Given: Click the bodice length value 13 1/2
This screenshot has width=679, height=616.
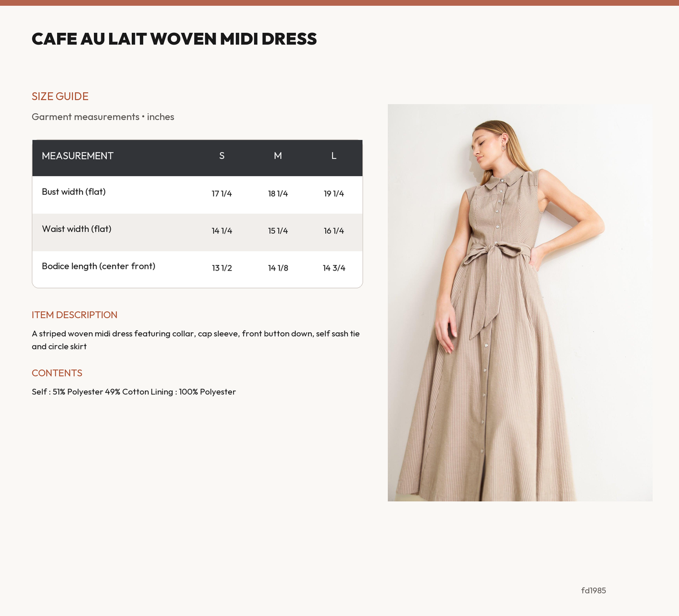Looking at the screenshot, I should click(222, 268).
